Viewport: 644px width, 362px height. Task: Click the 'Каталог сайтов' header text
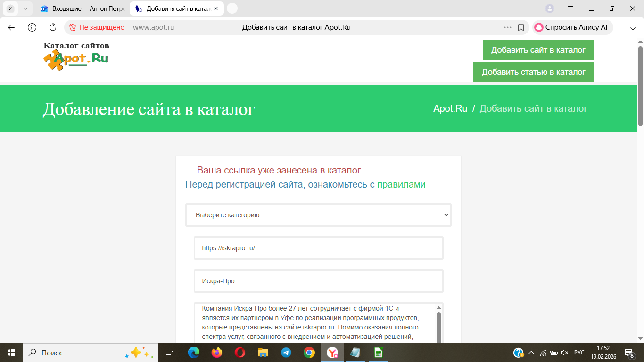point(76,46)
